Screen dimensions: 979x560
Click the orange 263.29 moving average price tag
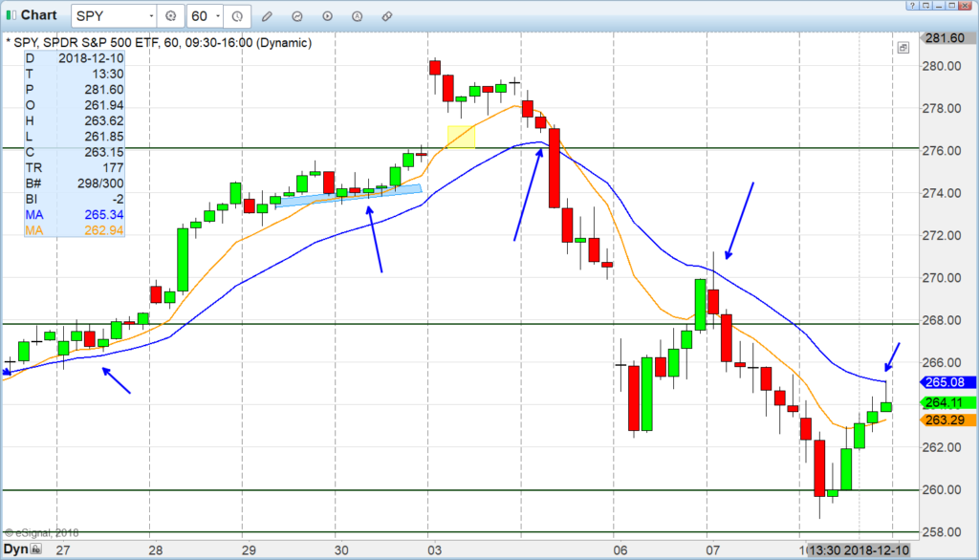pyautogui.click(x=946, y=420)
